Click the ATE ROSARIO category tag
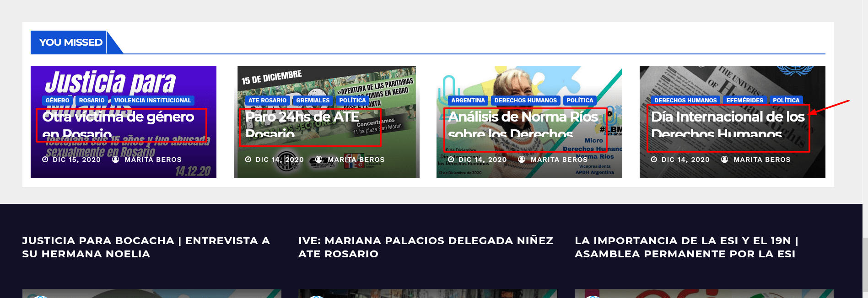 [x=267, y=101]
